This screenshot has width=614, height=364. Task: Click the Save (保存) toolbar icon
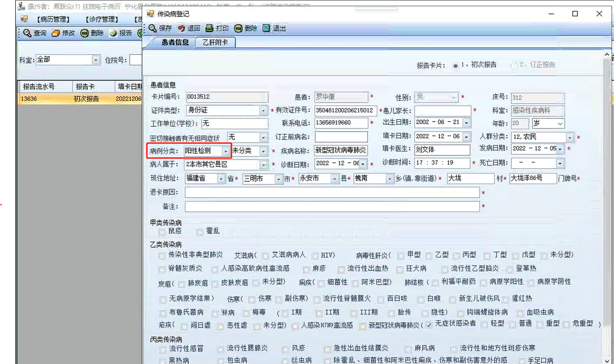(153, 28)
